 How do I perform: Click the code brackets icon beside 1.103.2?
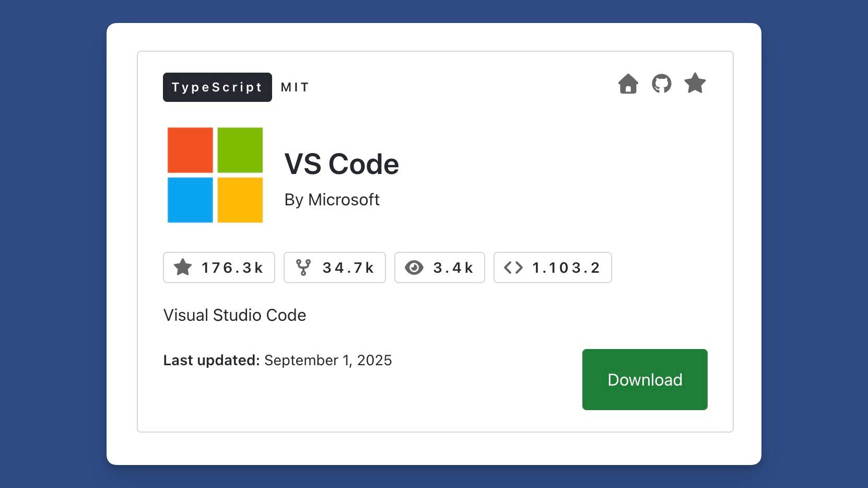tap(513, 268)
